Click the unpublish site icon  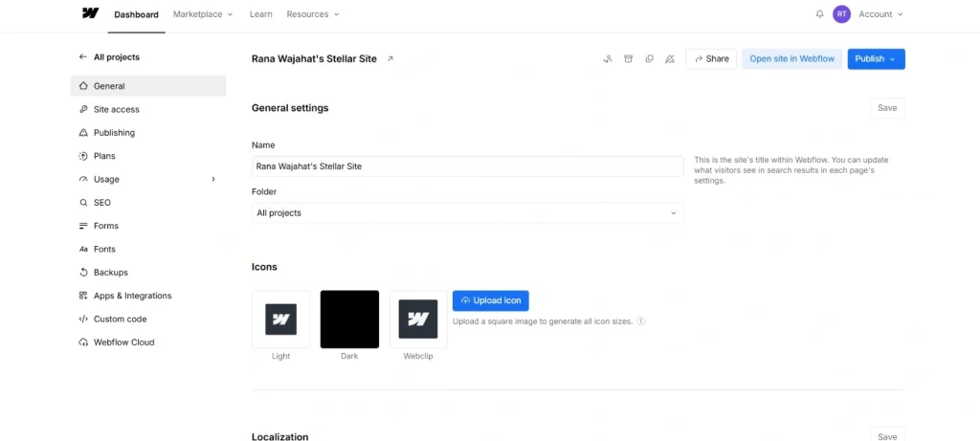670,58
